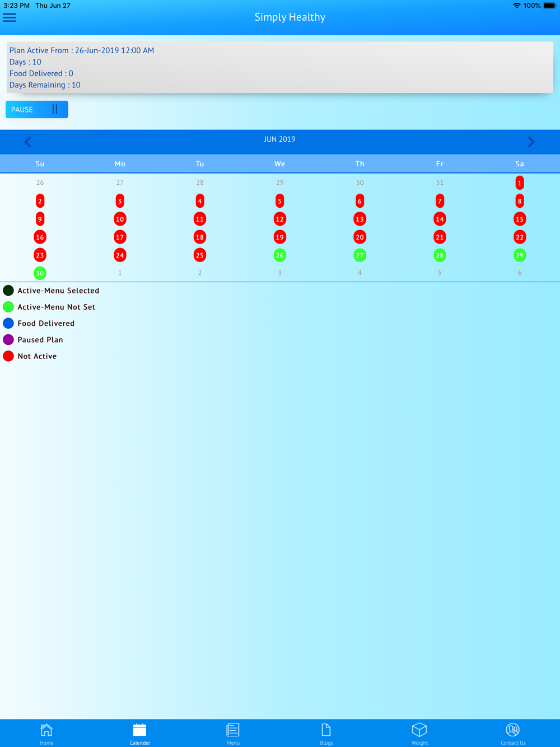
Task: Click the battery status icon
Action: (549, 6)
